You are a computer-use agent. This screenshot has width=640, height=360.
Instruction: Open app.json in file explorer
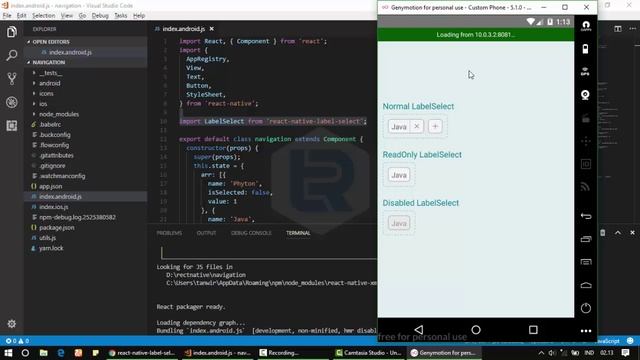[51, 186]
